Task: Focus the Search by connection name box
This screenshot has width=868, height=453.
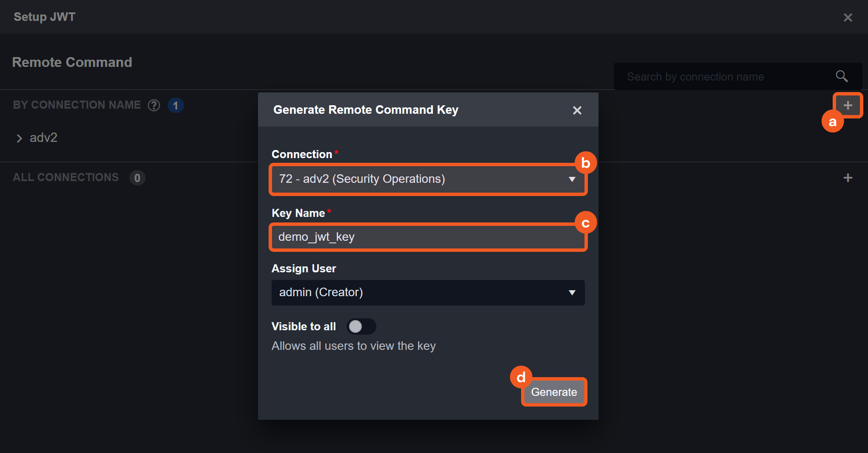Action: pos(724,77)
